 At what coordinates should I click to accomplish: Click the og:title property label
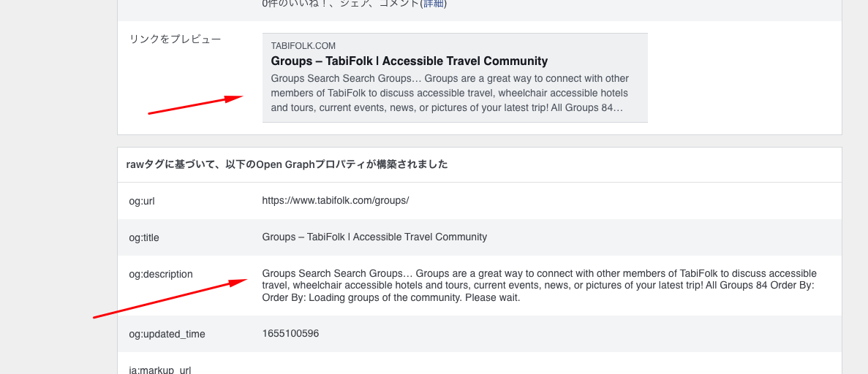click(x=144, y=237)
